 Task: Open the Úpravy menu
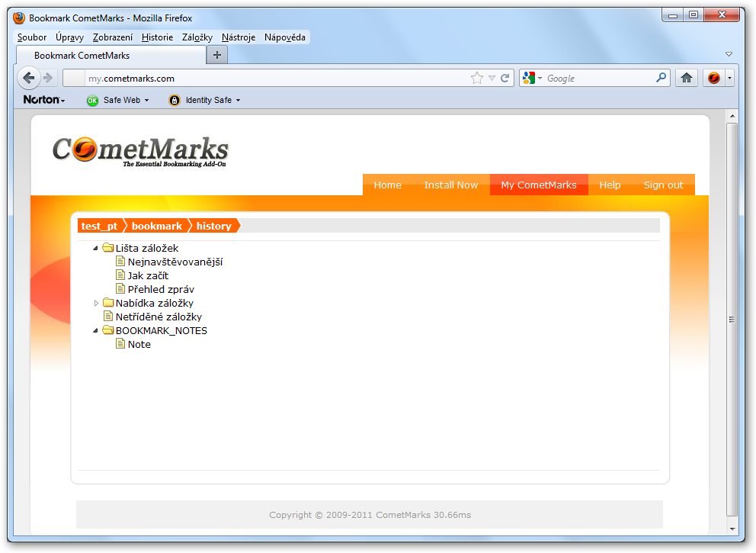[69, 37]
